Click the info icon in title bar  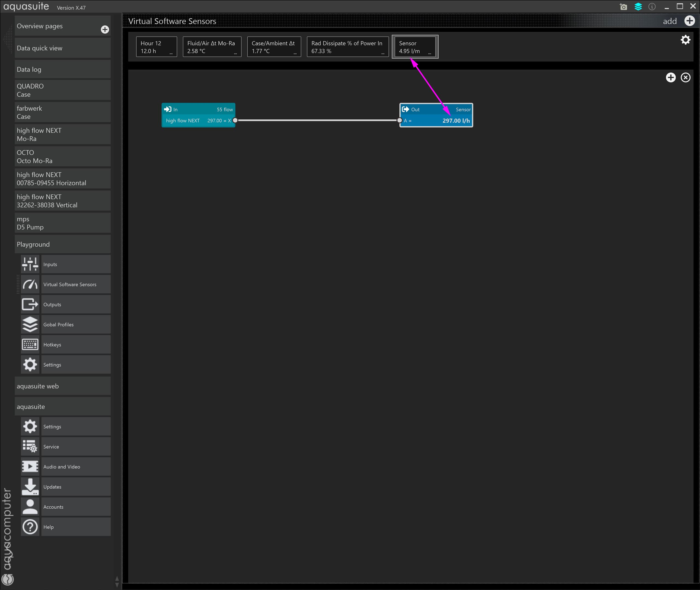pyautogui.click(x=652, y=7)
